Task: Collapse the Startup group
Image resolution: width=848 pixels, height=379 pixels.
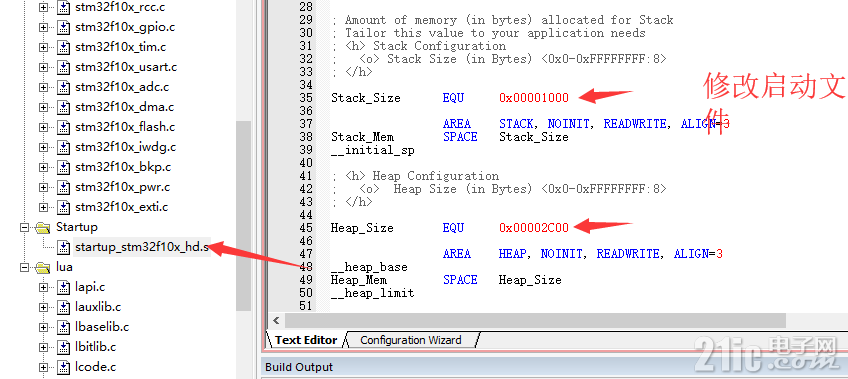Action: point(24,228)
